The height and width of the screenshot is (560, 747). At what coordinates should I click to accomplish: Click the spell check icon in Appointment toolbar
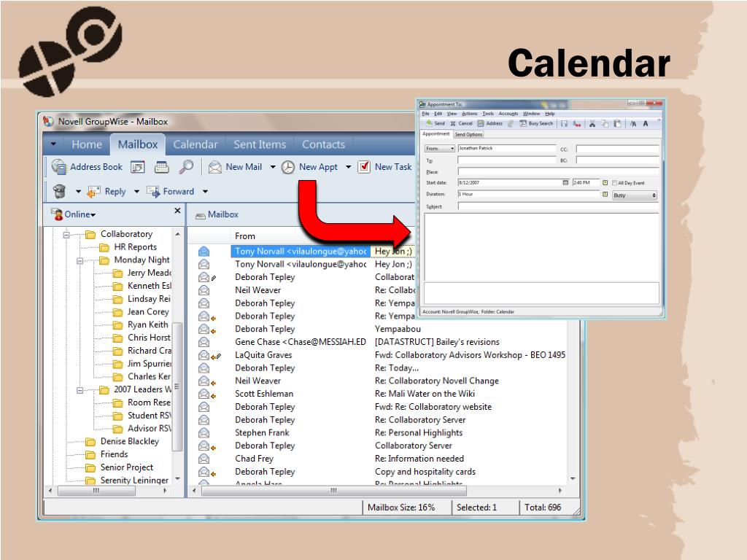point(577,124)
